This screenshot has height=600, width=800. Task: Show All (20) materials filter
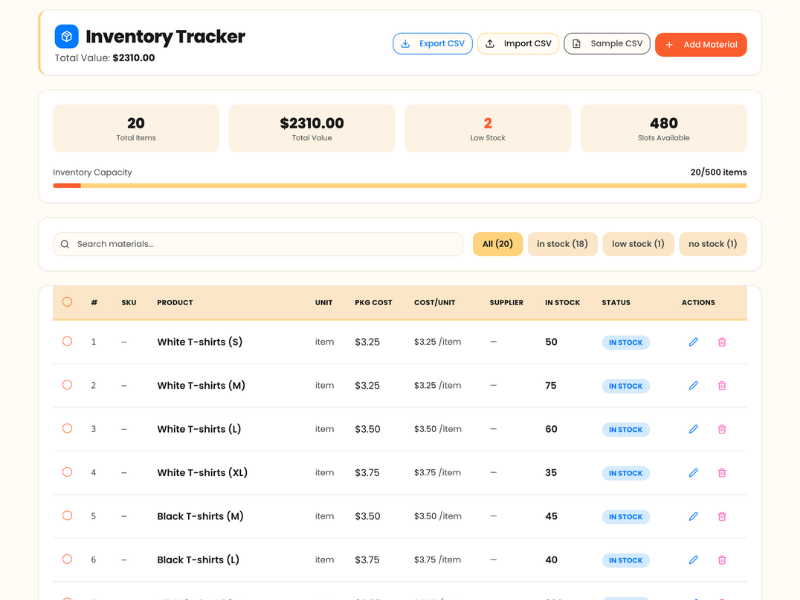coord(497,244)
